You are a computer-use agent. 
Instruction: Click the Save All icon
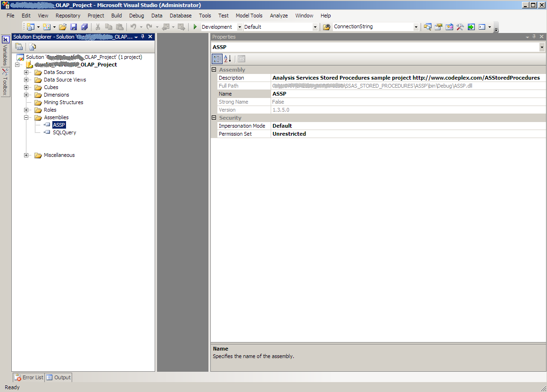pyautogui.click(x=84, y=27)
